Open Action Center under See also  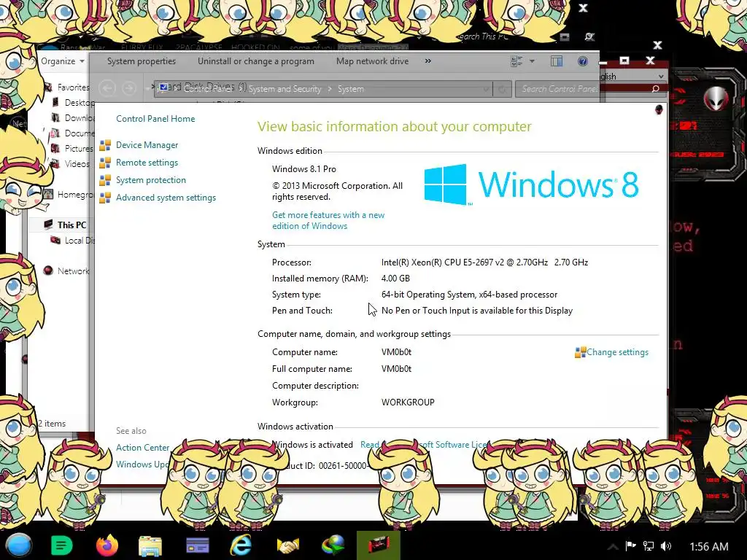[142, 448]
